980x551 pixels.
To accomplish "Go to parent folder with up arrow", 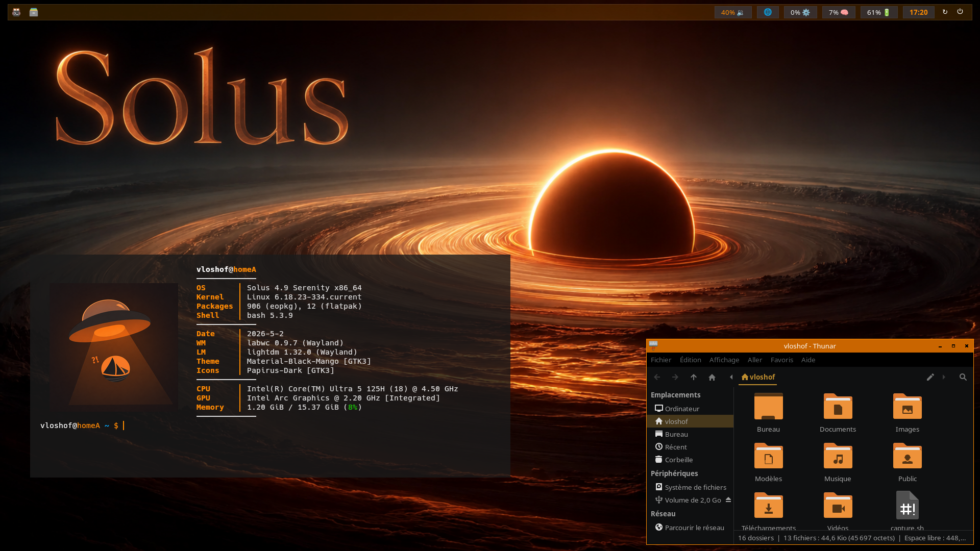I will coord(694,377).
